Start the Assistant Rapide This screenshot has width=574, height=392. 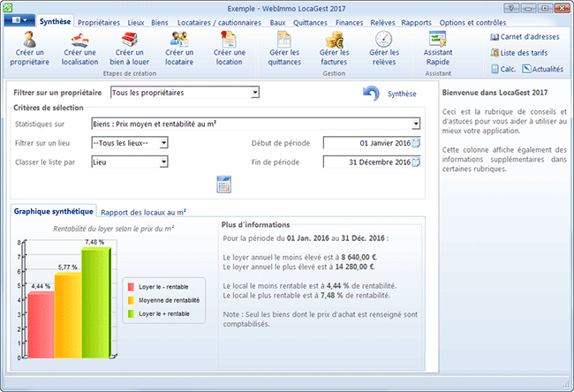click(439, 41)
